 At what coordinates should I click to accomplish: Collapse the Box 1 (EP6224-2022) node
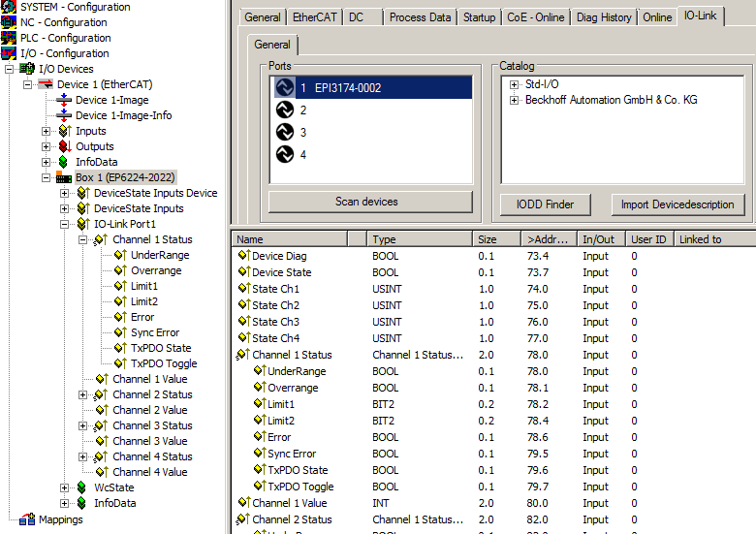coord(46,177)
